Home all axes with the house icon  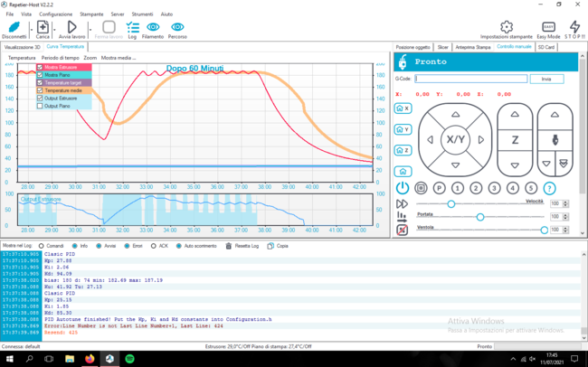[x=403, y=171]
